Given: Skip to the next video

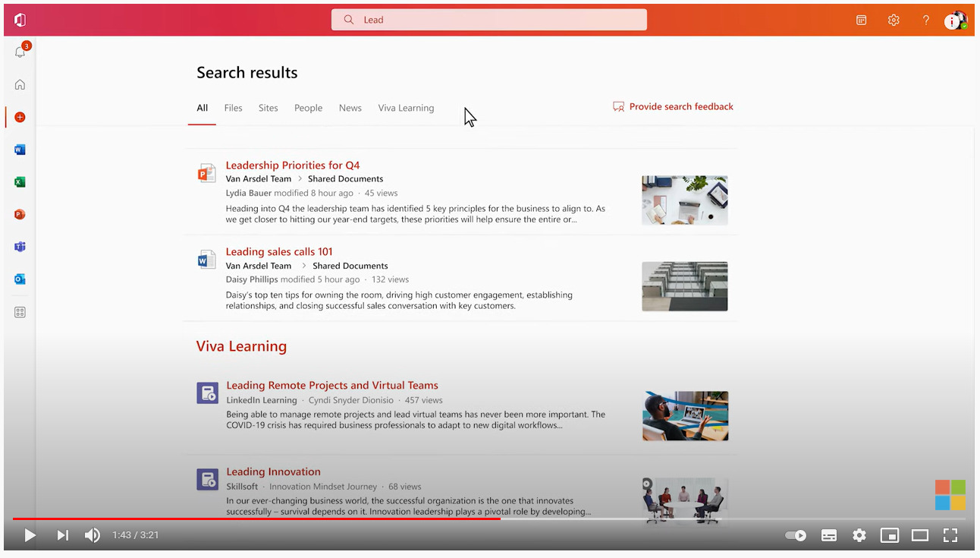Looking at the screenshot, I should [x=62, y=535].
